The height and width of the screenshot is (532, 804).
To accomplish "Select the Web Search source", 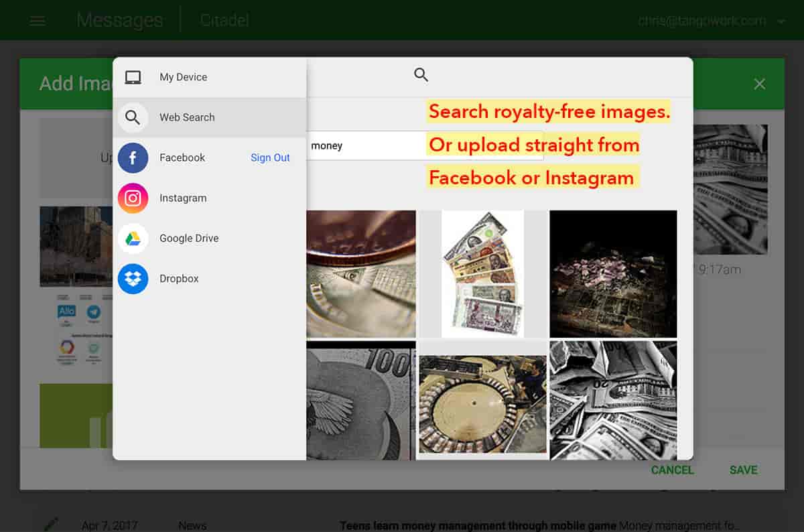I will (x=210, y=117).
